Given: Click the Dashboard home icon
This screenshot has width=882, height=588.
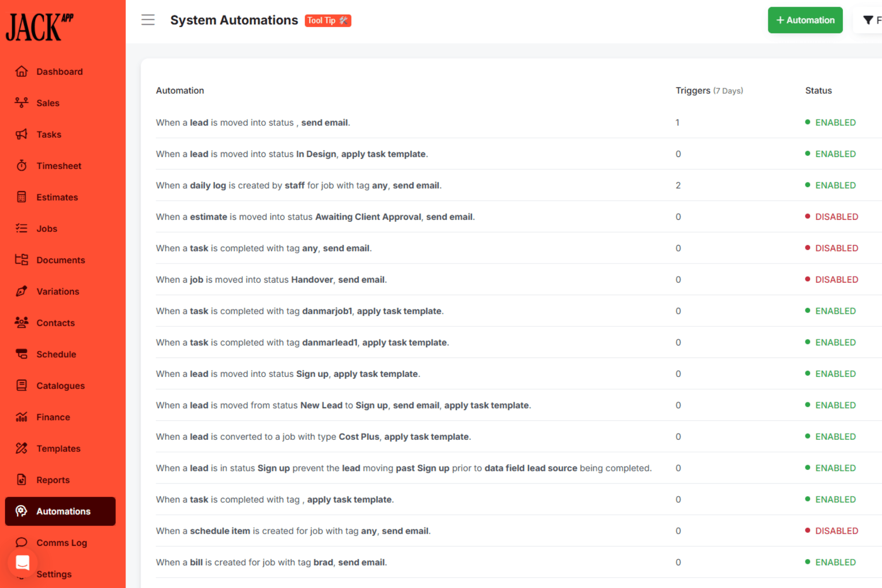Looking at the screenshot, I should [x=21, y=71].
